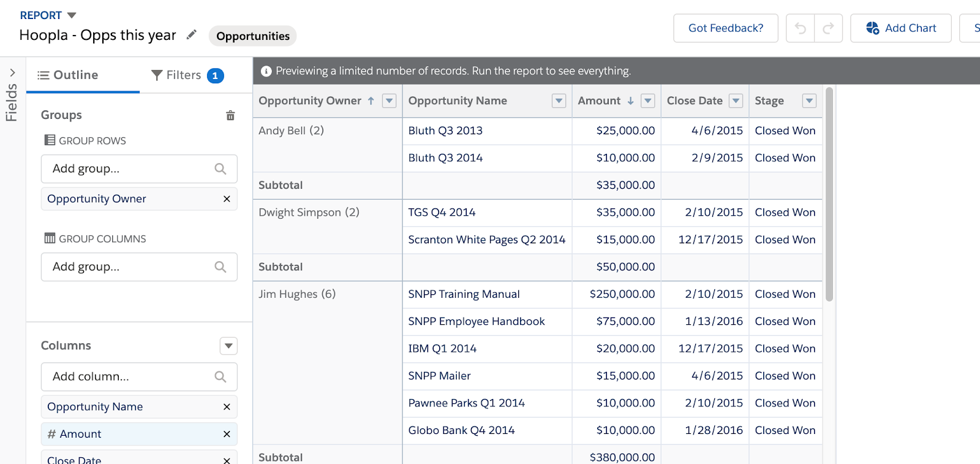Click the Filters count badge
The image size is (980, 464).
click(x=216, y=75)
